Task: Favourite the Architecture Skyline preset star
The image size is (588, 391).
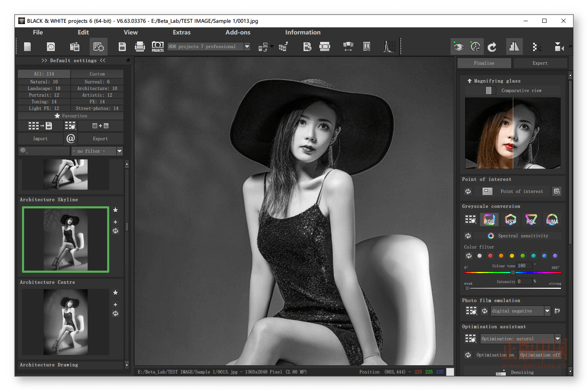Action: pyautogui.click(x=115, y=210)
